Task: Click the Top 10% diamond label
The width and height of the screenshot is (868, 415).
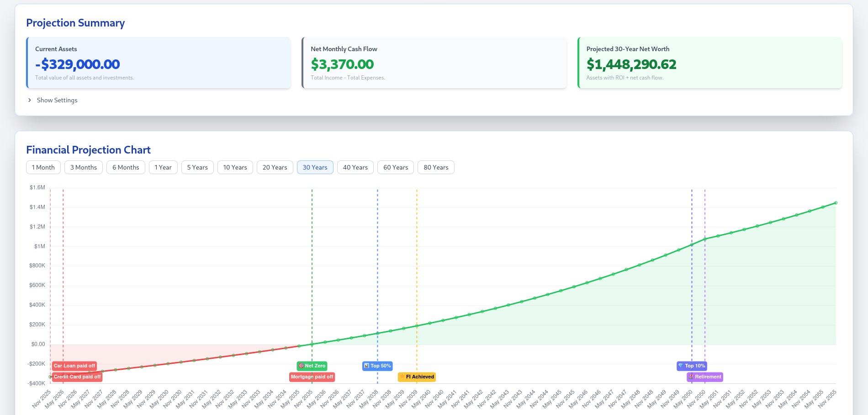Action: click(692, 366)
